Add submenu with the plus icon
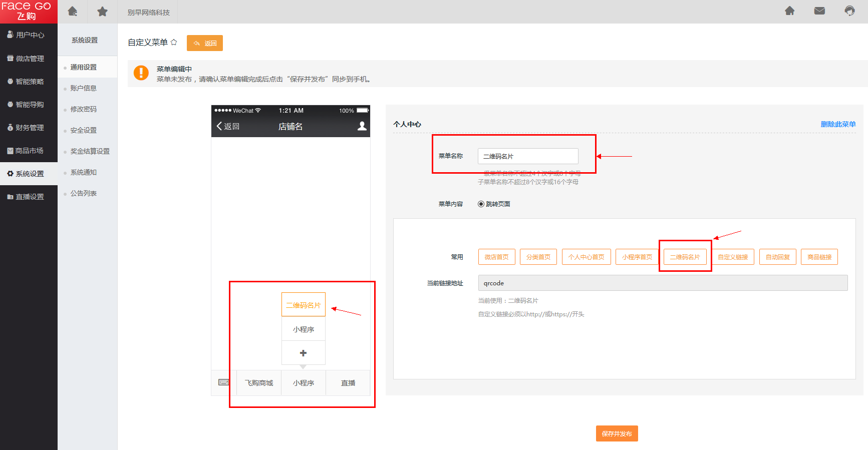Image resolution: width=868 pixels, height=450 pixels. (303, 353)
